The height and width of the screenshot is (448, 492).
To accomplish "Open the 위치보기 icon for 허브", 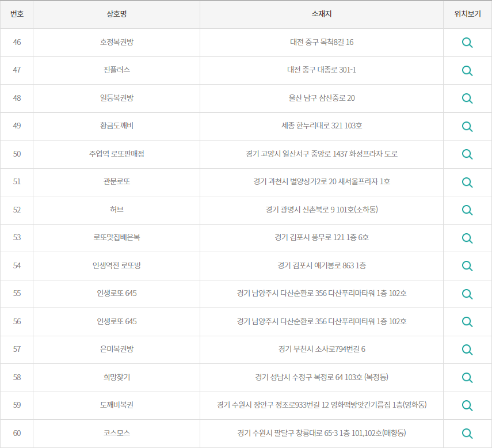I will (x=467, y=210).
